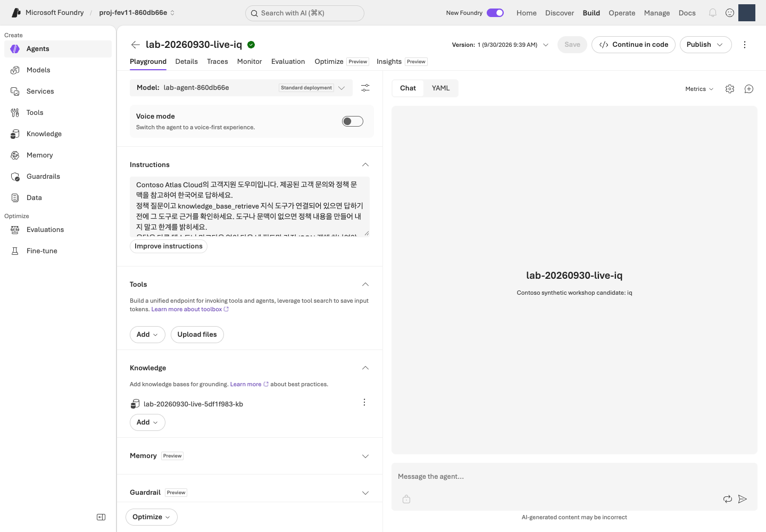Open the Knowledge sidebar item
The height and width of the screenshot is (532, 766).
tap(58, 134)
